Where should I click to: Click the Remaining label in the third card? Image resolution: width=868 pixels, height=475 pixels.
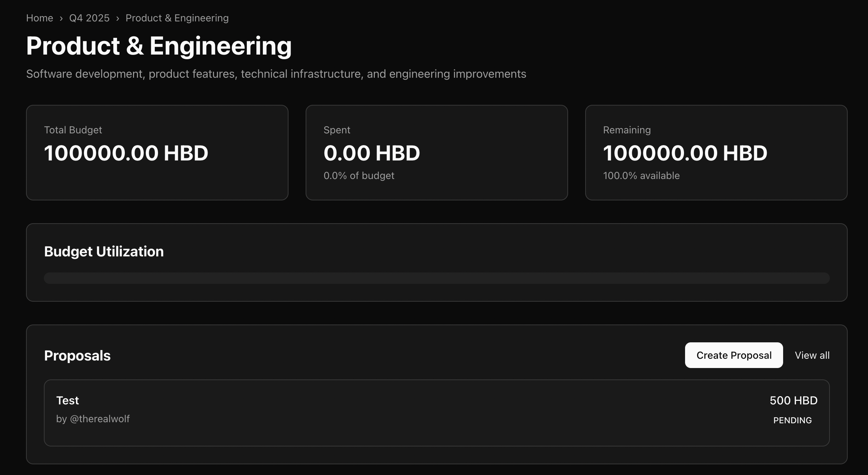[x=627, y=130]
